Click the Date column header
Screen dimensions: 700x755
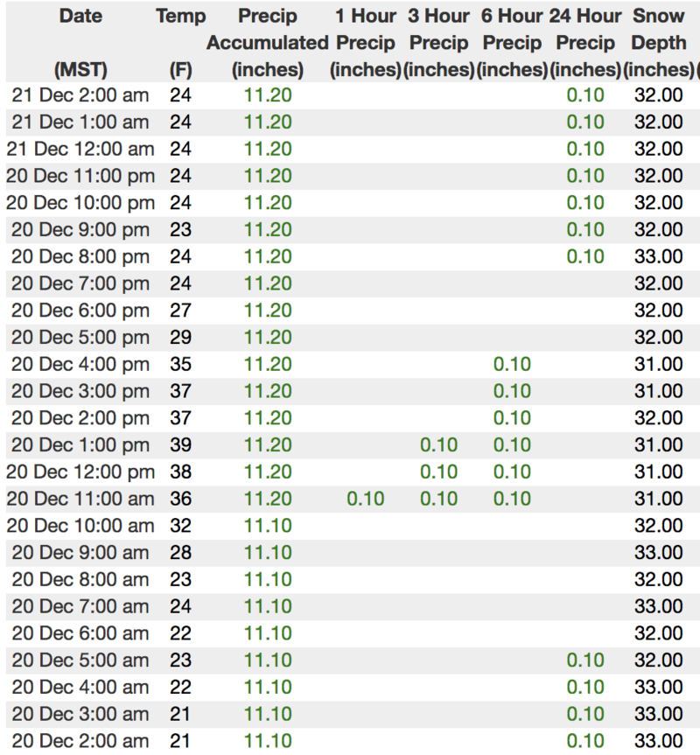(80, 16)
